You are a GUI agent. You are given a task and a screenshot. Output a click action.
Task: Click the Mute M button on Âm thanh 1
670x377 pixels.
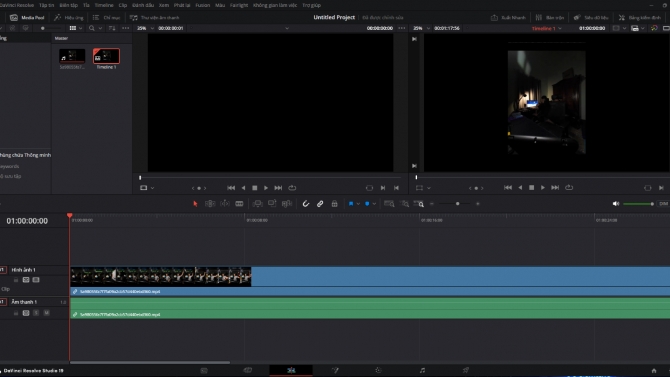tap(47, 313)
